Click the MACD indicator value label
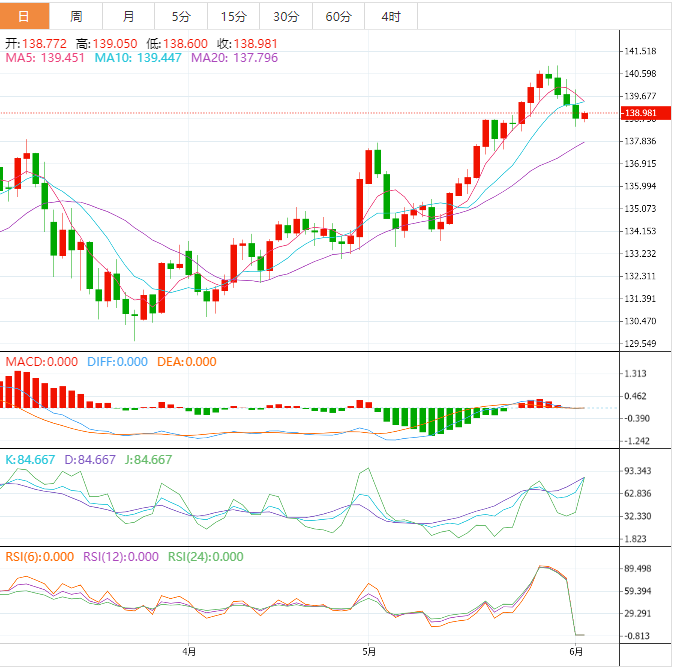Image resolution: width=677 pixels, height=670 pixels. (41, 362)
